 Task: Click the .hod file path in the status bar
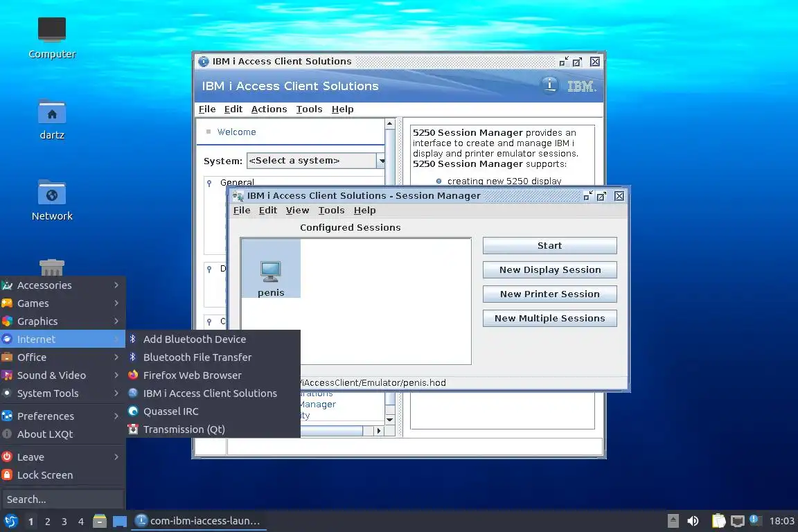click(373, 383)
